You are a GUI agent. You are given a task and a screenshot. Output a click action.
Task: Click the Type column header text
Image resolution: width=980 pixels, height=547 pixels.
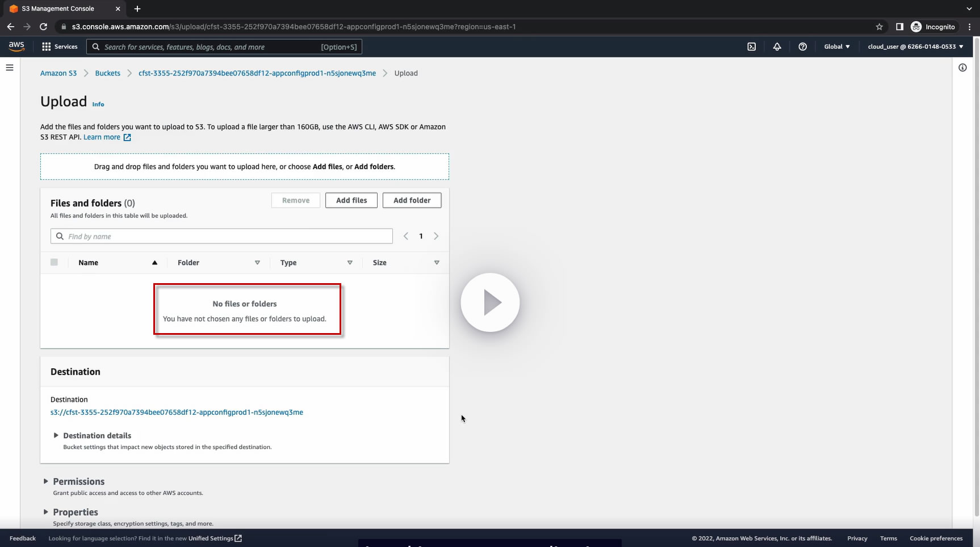(x=288, y=263)
